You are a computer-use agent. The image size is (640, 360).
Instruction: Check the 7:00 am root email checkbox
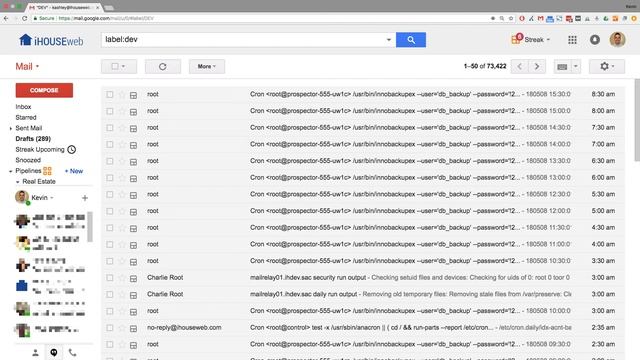[x=109, y=144]
